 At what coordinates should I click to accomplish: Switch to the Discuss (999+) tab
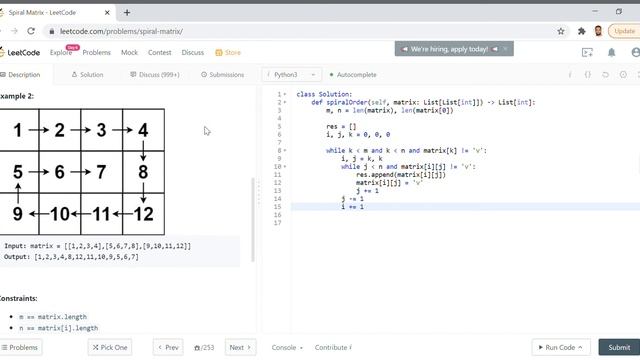coord(155,75)
